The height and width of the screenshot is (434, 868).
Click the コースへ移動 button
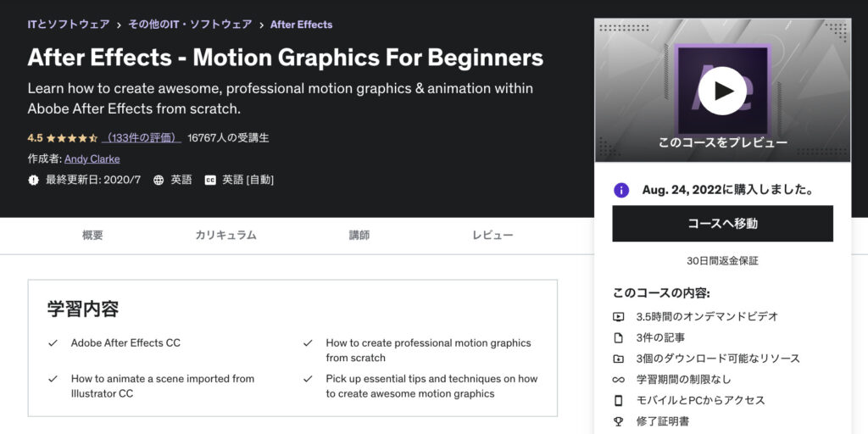point(722,224)
